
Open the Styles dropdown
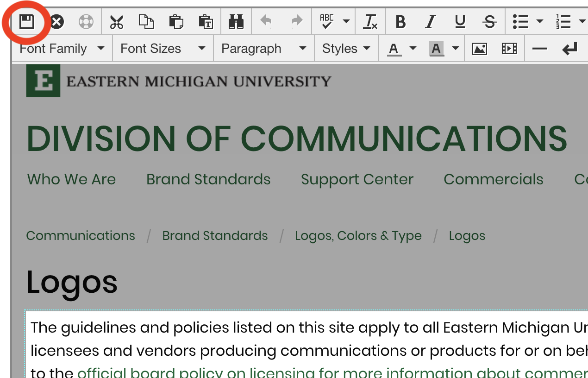tap(346, 49)
